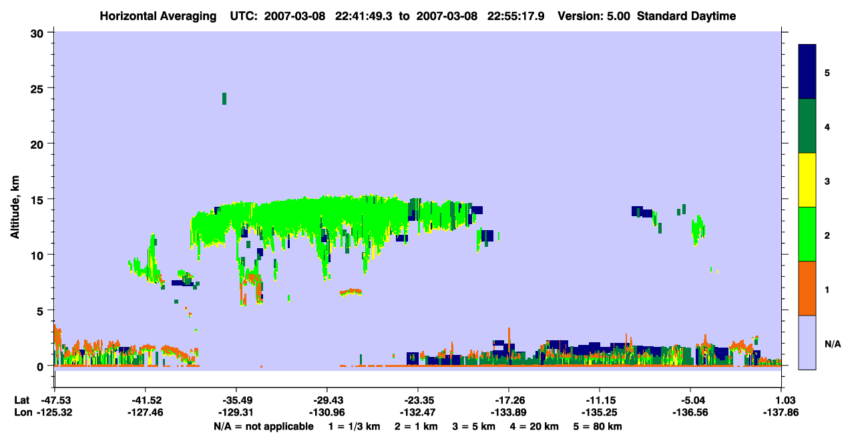Click the '2 = 1 km' legend text

pos(417,426)
